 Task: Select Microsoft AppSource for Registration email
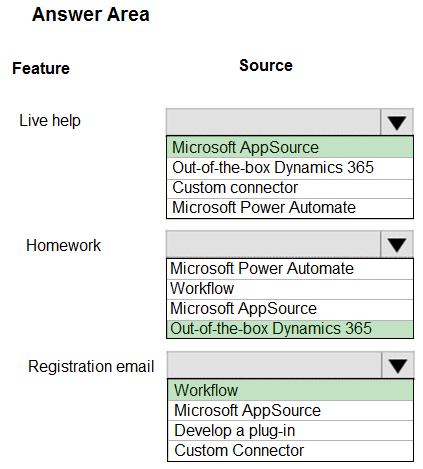click(x=290, y=410)
